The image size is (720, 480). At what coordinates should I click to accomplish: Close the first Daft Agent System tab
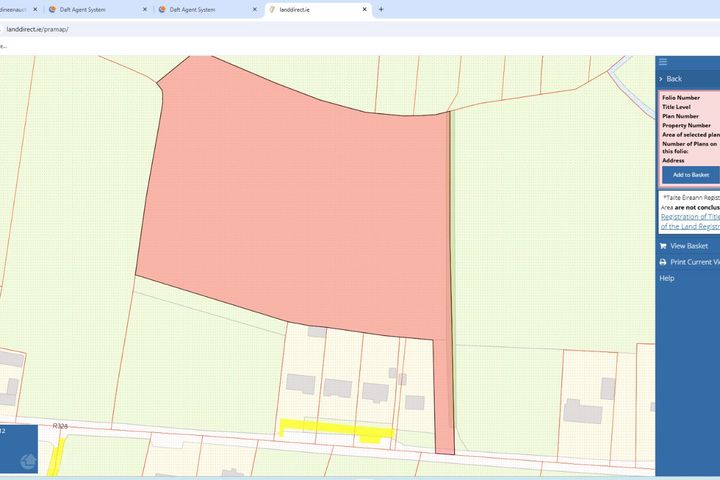pyautogui.click(x=145, y=9)
